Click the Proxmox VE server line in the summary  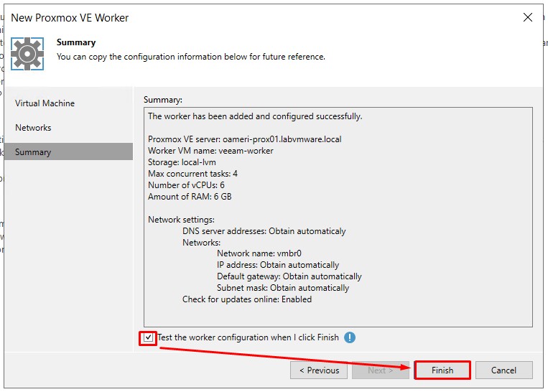click(x=244, y=139)
